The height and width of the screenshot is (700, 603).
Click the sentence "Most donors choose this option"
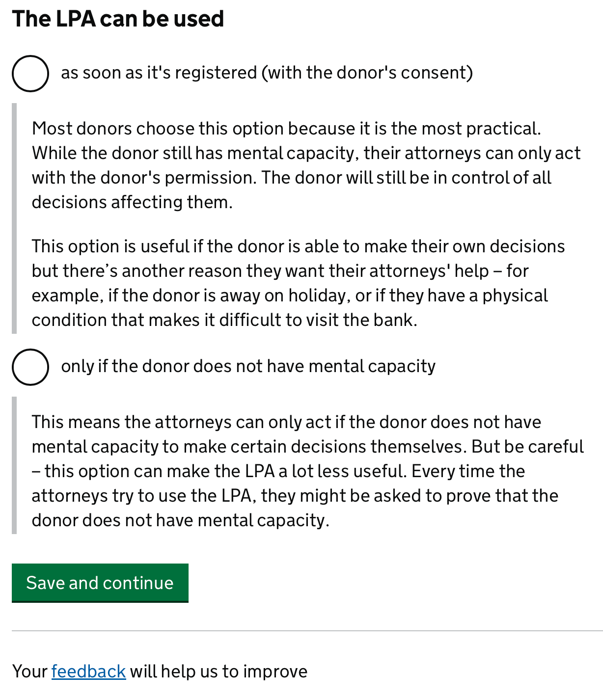(x=286, y=129)
